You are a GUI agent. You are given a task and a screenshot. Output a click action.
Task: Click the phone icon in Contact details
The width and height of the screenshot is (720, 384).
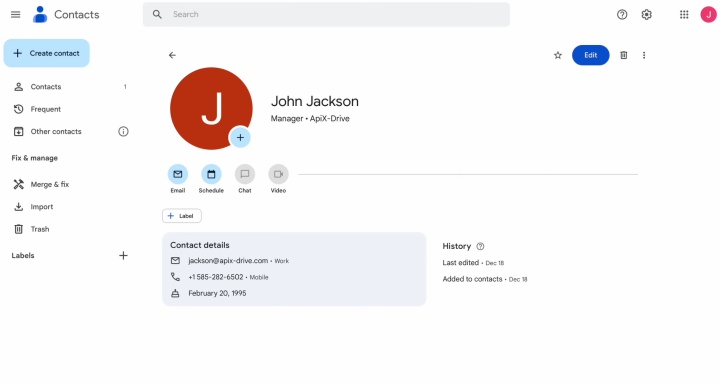pyautogui.click(x=175, y=277)
